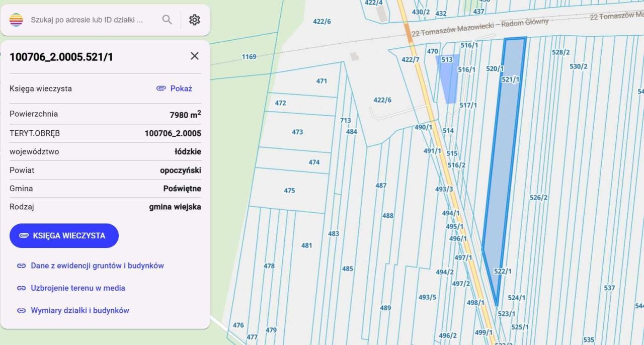Screen dimensions: 644x345
Task: Click parcel 537 on the map
Action: click(x=609, y=288)
